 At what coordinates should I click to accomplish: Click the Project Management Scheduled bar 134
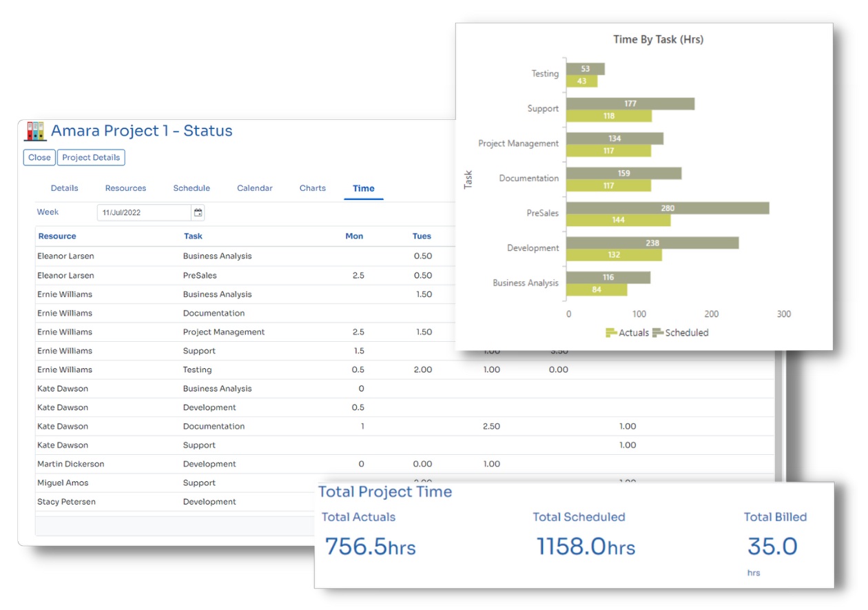coord(614,139)
